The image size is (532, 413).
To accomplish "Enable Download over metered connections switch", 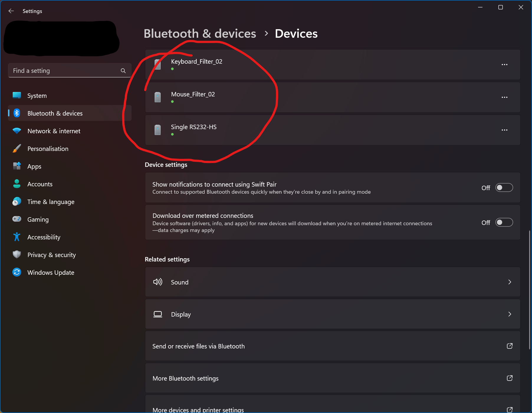I will click(x=504, y=223).
